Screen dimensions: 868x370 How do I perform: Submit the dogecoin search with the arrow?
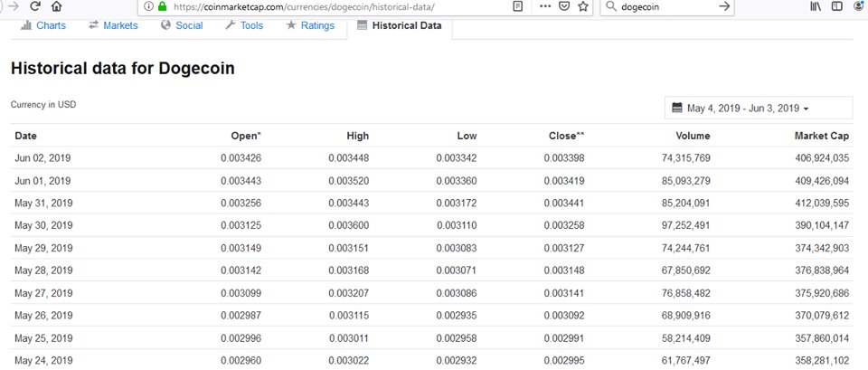[724, 6]
